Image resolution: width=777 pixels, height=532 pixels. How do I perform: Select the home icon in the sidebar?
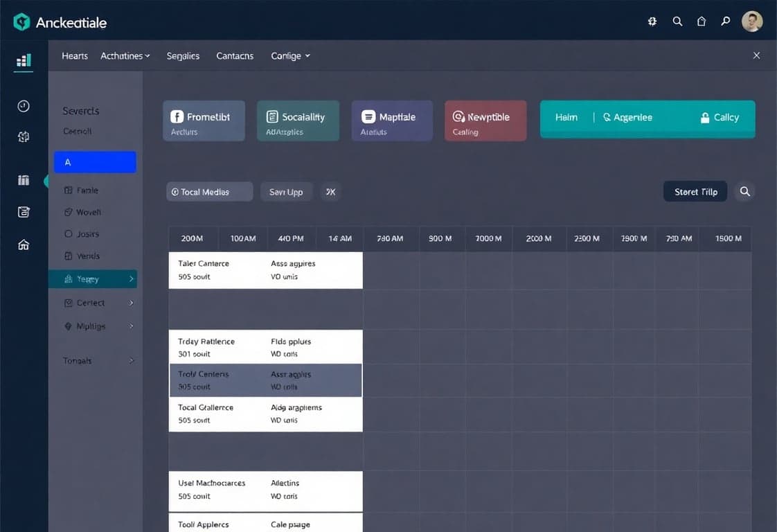pyautogui.click(x=23, y=245)
